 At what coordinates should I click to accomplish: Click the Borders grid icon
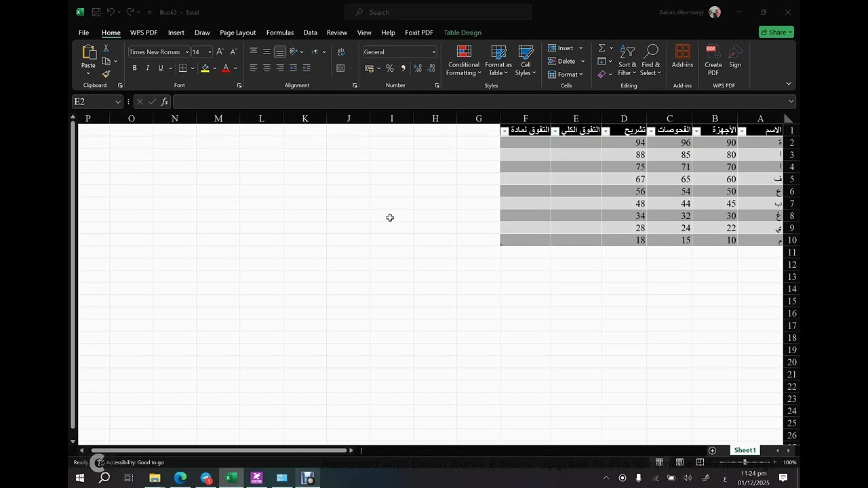point(182,68)
